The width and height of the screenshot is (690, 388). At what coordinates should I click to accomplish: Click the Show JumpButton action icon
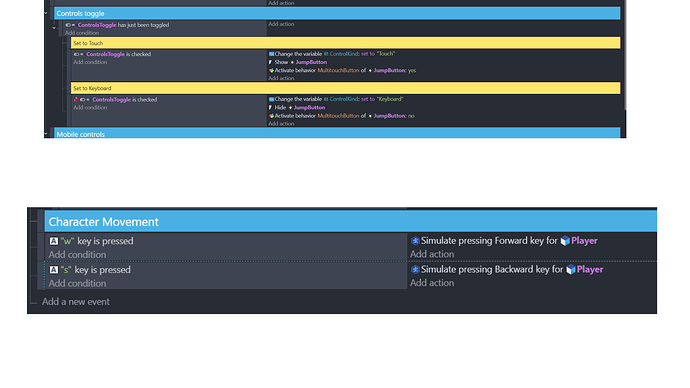271,62
